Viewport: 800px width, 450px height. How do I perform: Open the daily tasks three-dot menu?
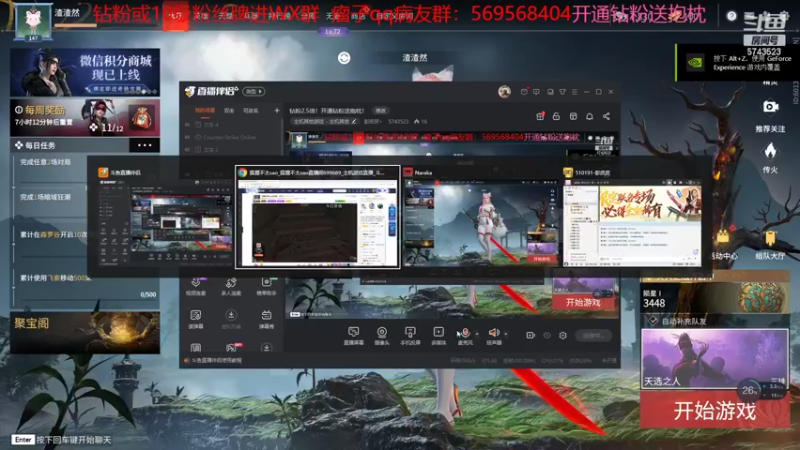[x=144, y=145]
